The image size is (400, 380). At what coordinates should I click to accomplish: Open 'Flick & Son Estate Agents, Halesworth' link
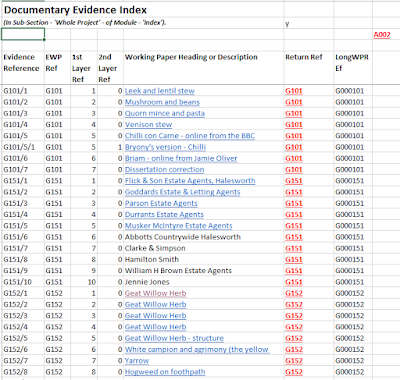[x=190, y=181]
